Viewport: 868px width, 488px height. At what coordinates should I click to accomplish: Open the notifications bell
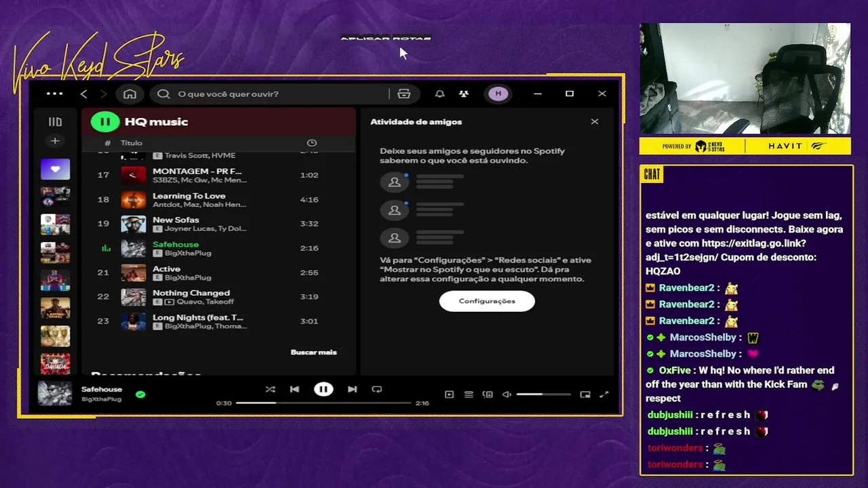(440, 94)
